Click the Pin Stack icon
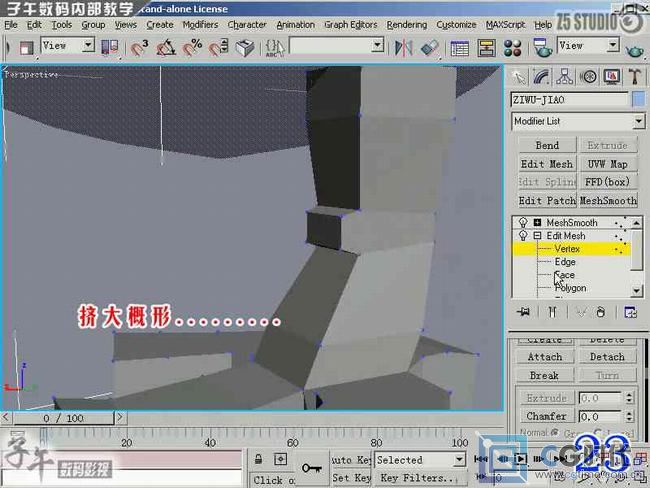Viewport: 650px width, 488px height. [x=522, y=312]
